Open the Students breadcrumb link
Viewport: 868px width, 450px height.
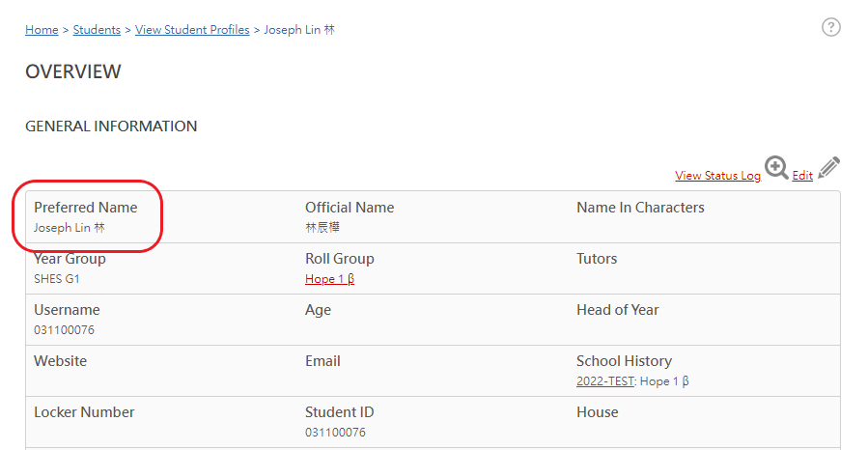click(97, 30)
